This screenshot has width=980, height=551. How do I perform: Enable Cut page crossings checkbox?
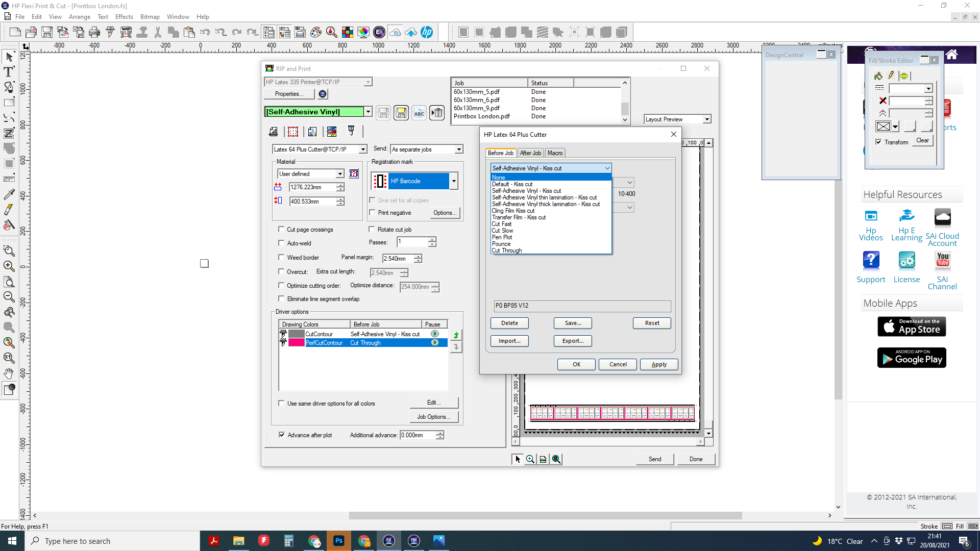(x=281, y=230)
